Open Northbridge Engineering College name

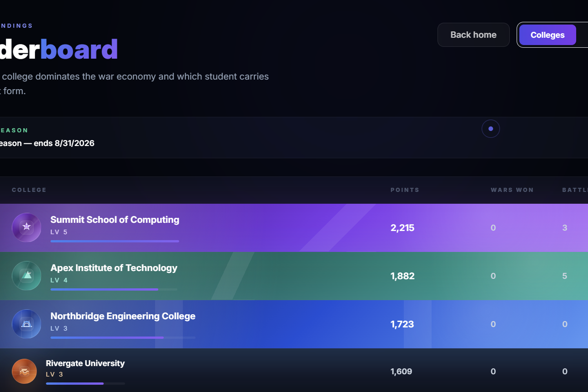(123, 316)
